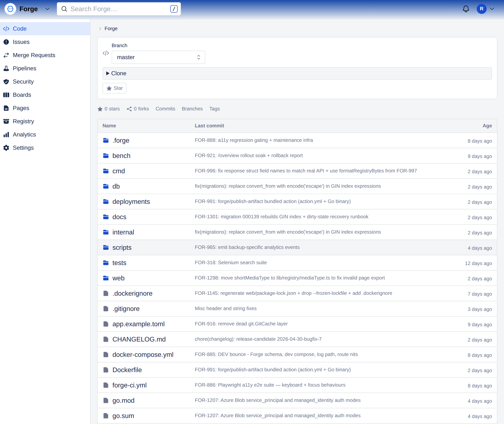Open the Commits tab
This screenshot has width=504, height=424.
pyautogui.click(x=165, y=109)
